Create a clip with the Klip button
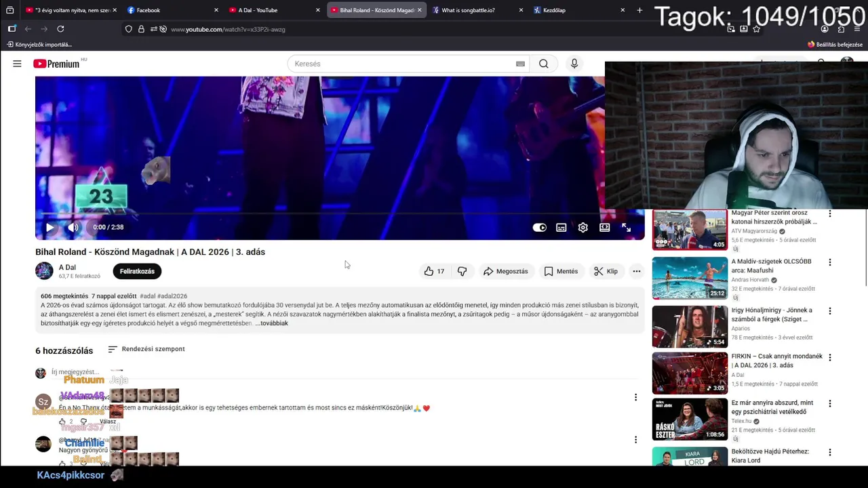Viewport: 868px width, 488px height. point(606,271)
